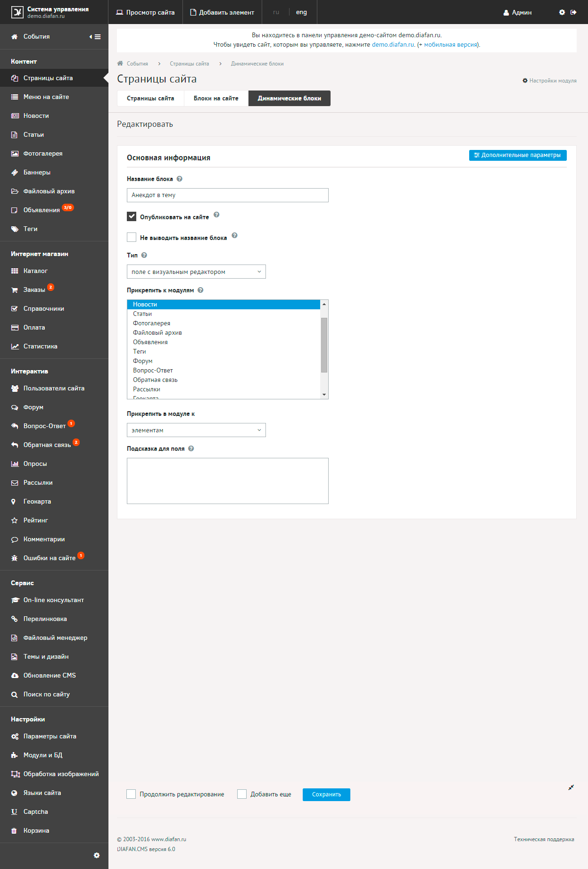588x869 pixels.
Task: Enable Не выводить название блока checkbox
Action: click(132, 237)
